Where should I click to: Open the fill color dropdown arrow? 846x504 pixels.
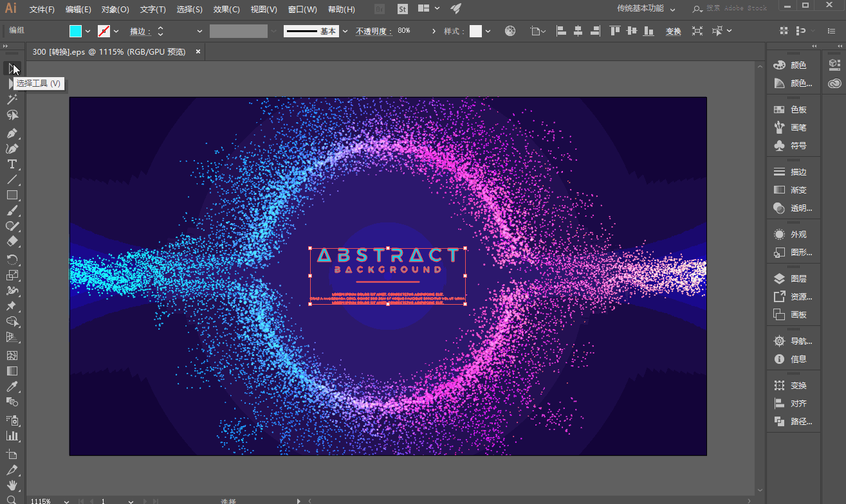click(x=88, y=31)
